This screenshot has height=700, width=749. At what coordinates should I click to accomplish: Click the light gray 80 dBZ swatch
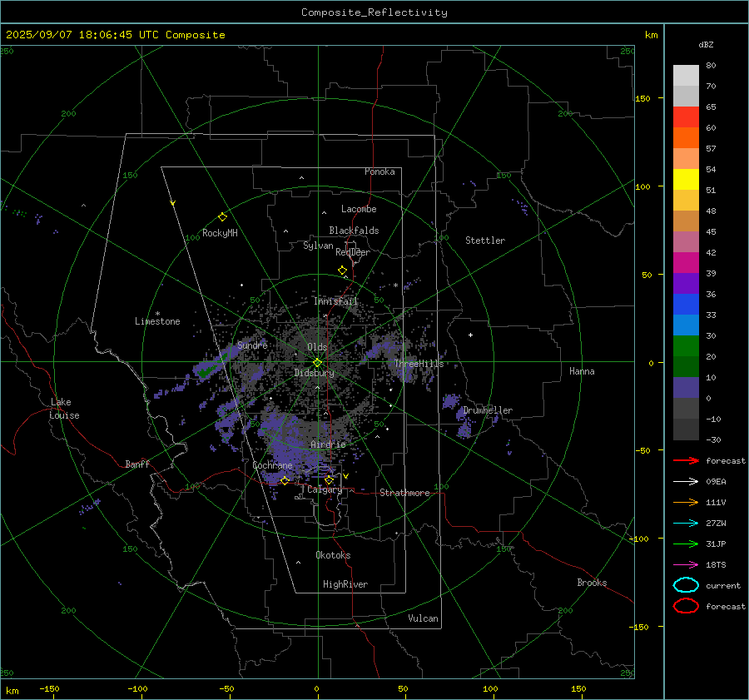pyautogui.click(x=686, y=75)
